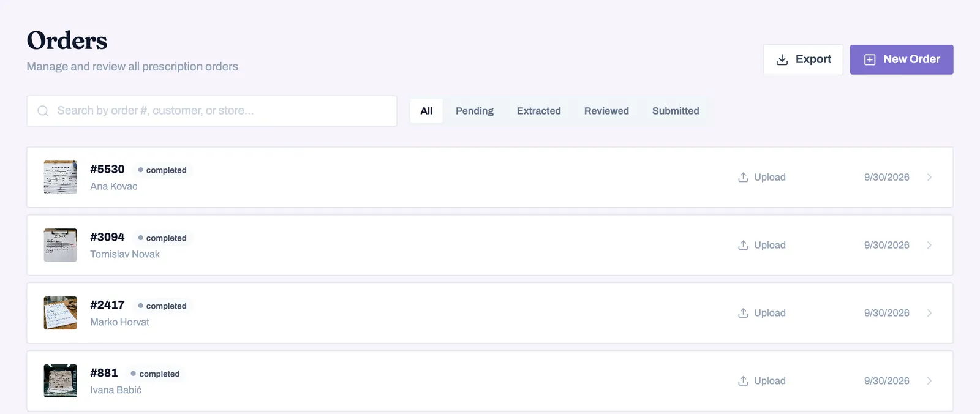Click customer name Ivana Babić

click(x=116, y=390)
